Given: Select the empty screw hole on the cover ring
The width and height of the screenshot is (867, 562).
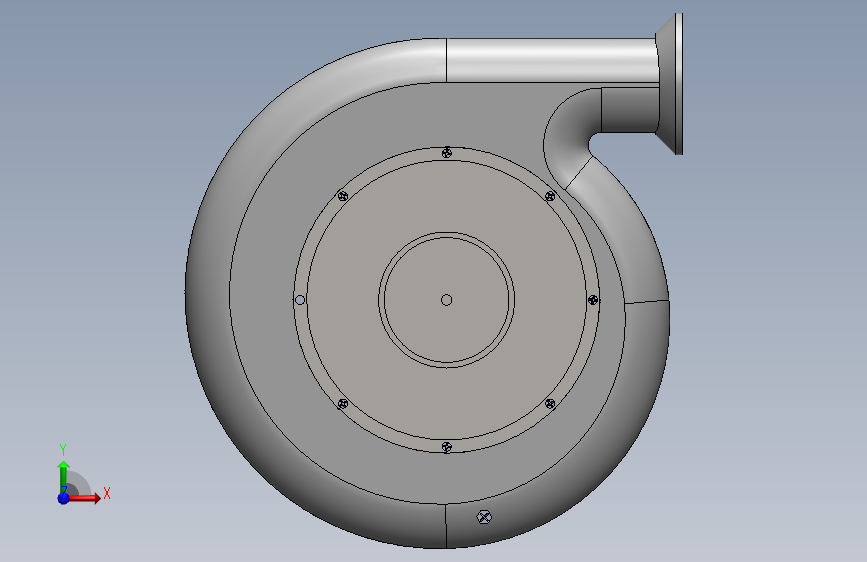Looking at the screenshot, I should point(300,300).
